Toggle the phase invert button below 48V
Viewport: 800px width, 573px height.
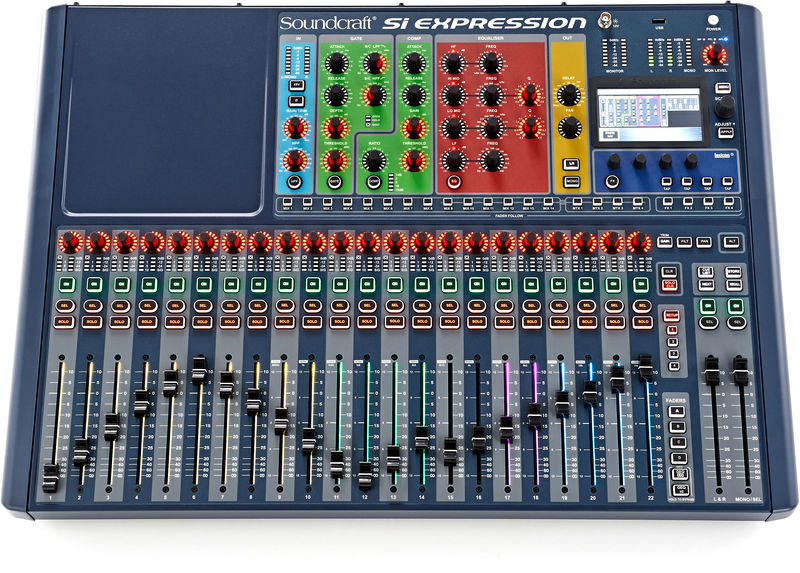click(x=296, y=101)
